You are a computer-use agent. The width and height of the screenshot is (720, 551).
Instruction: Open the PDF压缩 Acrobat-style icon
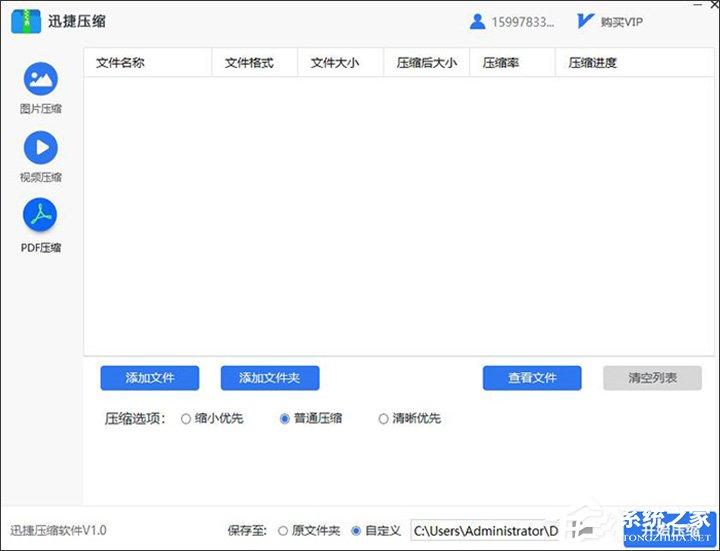pyautogui.click(x=40, y=215)
